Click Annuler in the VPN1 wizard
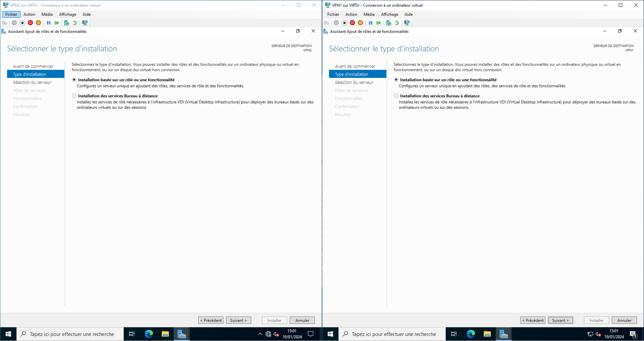644x341 pixels. click(x=624, y=321)
